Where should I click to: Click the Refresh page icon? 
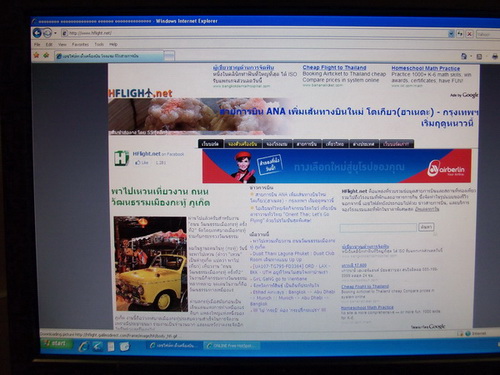460,34
